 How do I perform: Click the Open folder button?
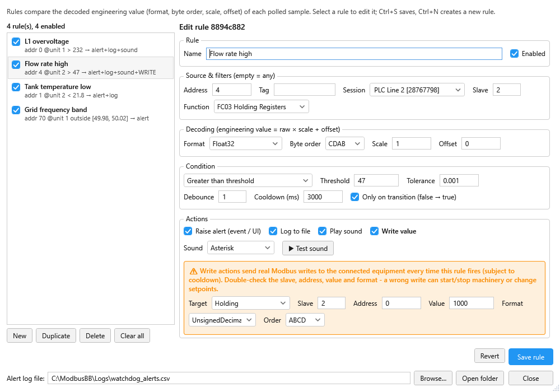480,379
